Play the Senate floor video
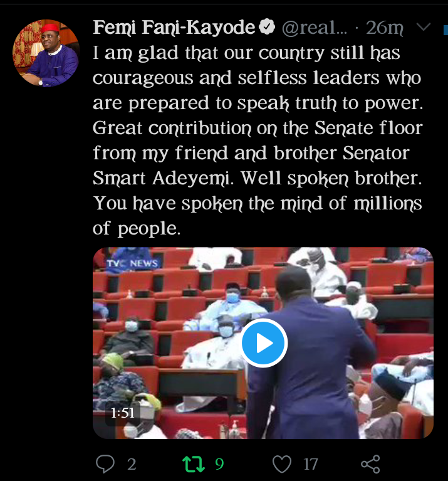The width and height of the screenshot is (448, 481). (263, 342)
